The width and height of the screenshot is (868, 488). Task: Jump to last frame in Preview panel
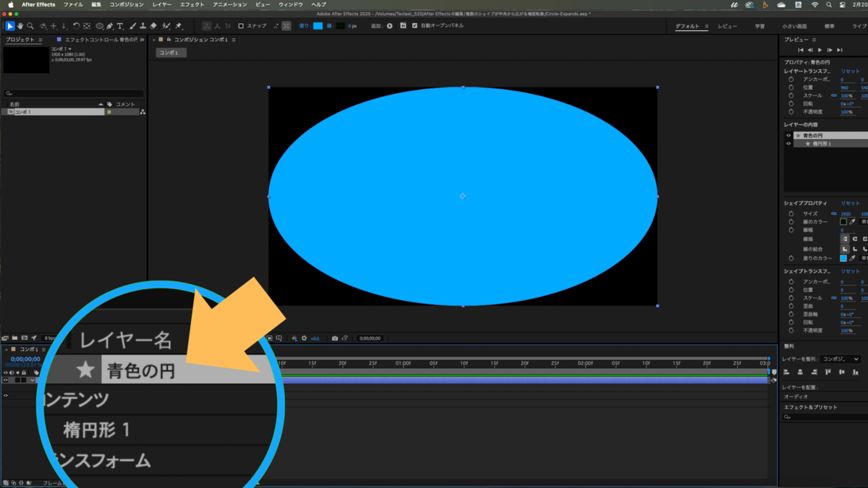click(x=840, y=50)
